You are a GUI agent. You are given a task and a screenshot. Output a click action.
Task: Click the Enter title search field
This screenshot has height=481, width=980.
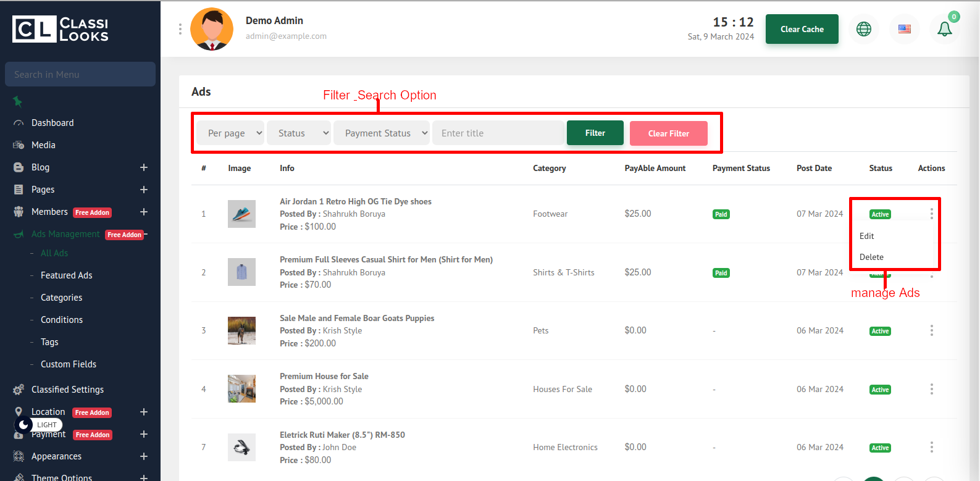click(x=498, y=133)
